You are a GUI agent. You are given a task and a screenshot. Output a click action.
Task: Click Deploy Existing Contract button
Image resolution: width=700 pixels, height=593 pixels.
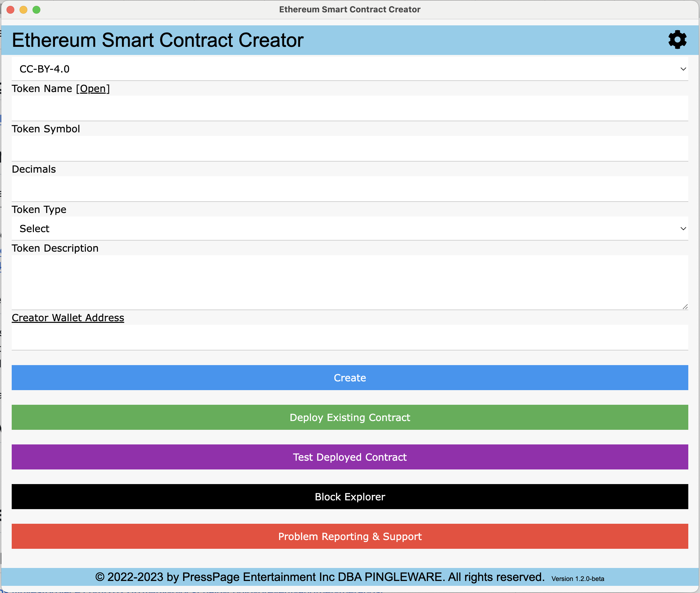(x=349, y=417)
